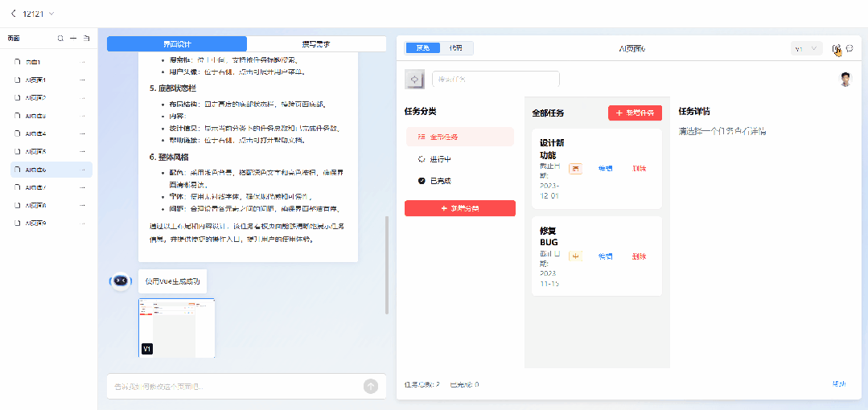This screenshot has height=410, width=868.
Task: Click the 帮助 help link in footer
Action: [839, 383]
